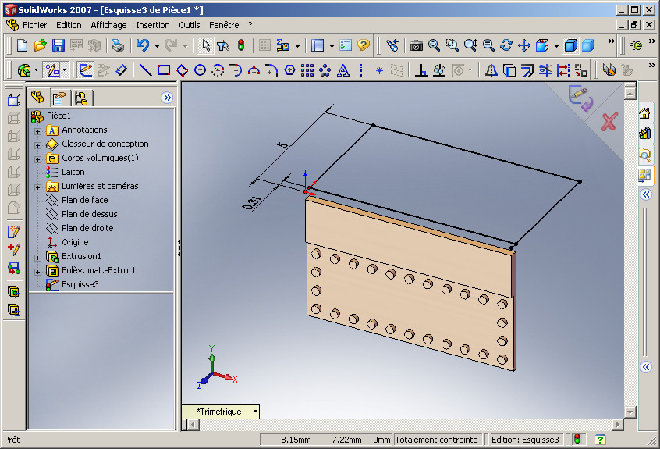Expand the Annotations tree node
Image resolution: width=660 pixels, height=449 pixels.
37,132
